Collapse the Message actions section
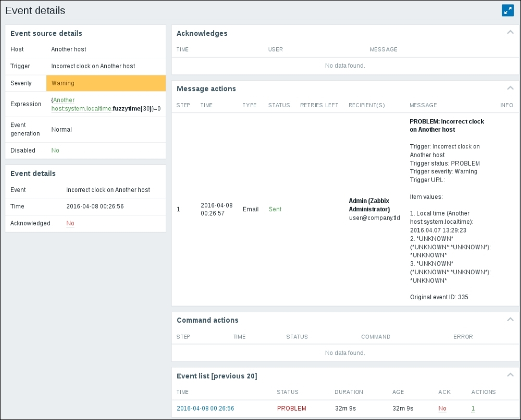Image resolution: width=521 pixels, height=420 pixels. pos(510,88)
